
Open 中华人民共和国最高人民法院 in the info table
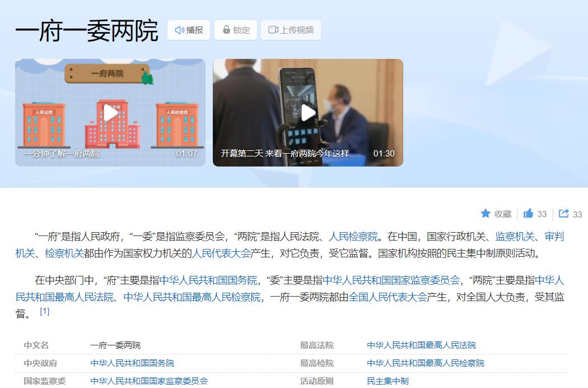coord(421,345)
